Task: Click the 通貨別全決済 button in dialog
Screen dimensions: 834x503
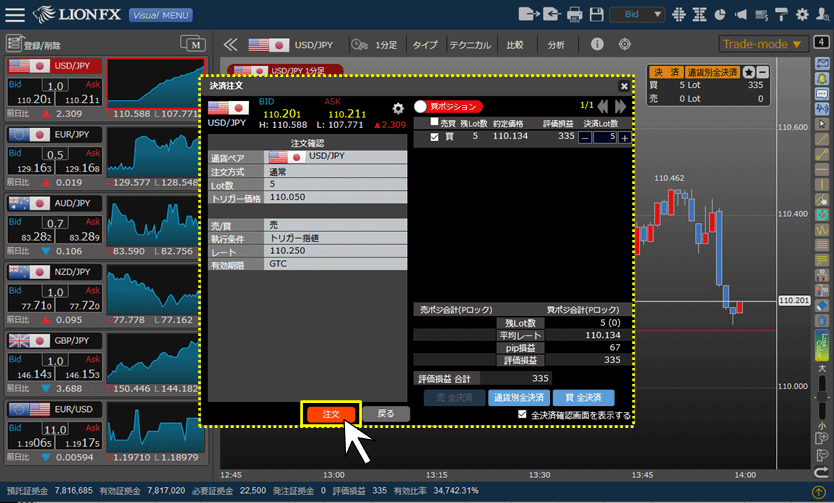Action: point(519,398)
